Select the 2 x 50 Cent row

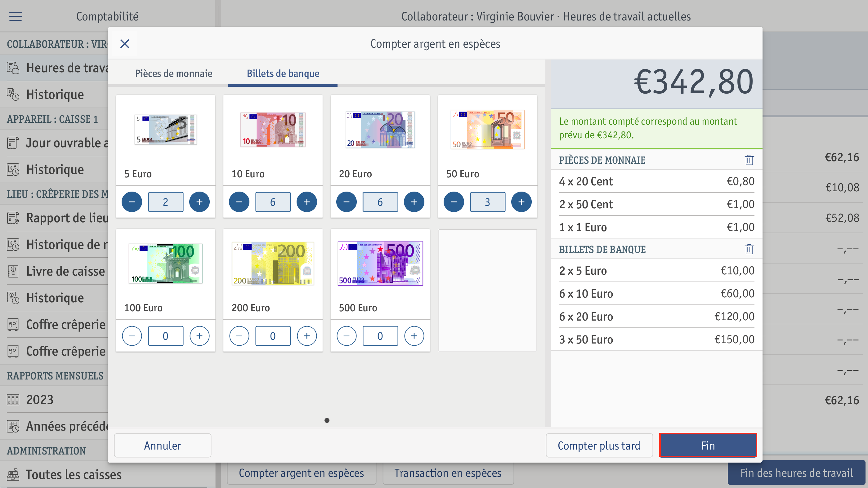656,204
